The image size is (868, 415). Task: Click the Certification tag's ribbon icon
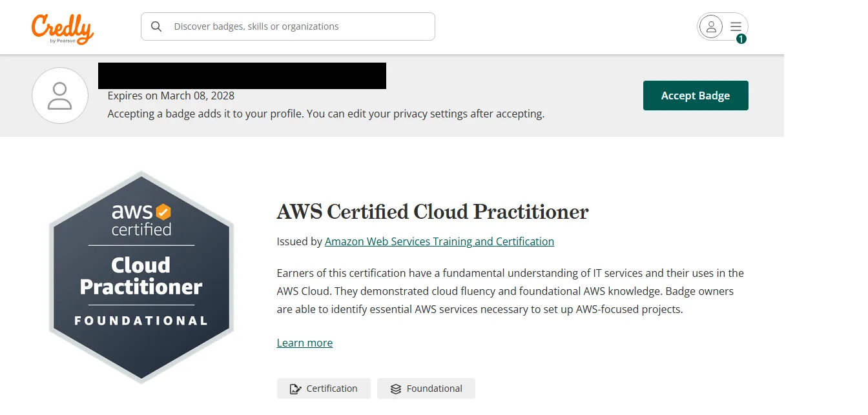coord(296,389)
